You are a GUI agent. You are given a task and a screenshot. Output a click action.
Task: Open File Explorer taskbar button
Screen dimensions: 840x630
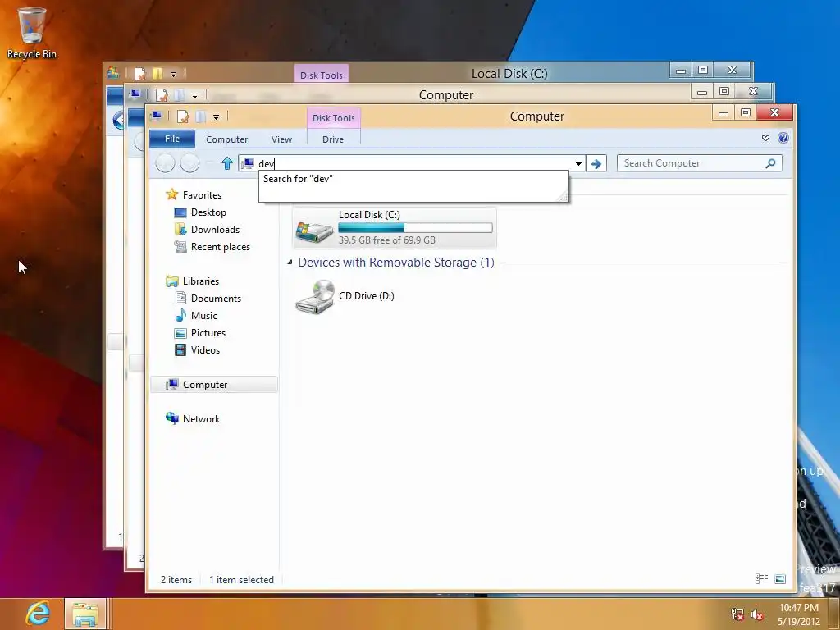85,614
